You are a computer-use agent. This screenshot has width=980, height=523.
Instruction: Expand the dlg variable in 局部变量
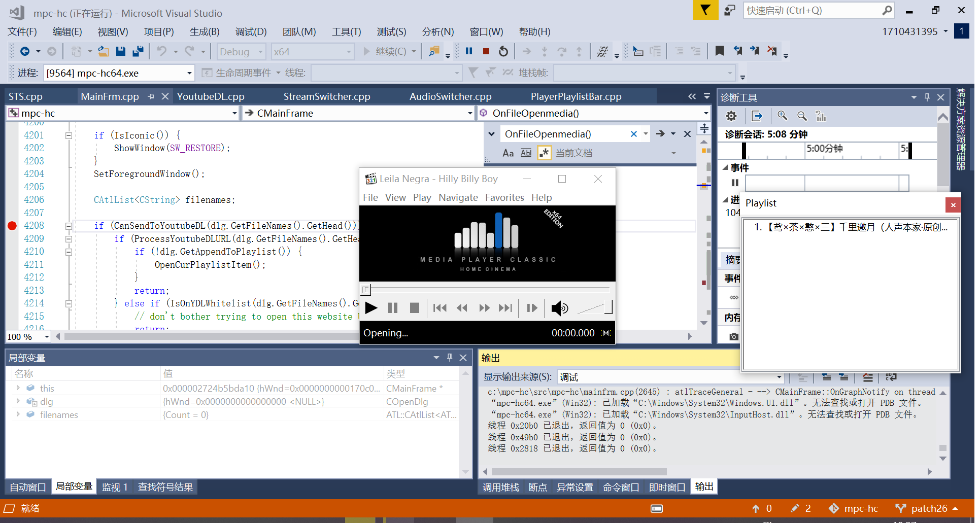click(x=18, y=401)
